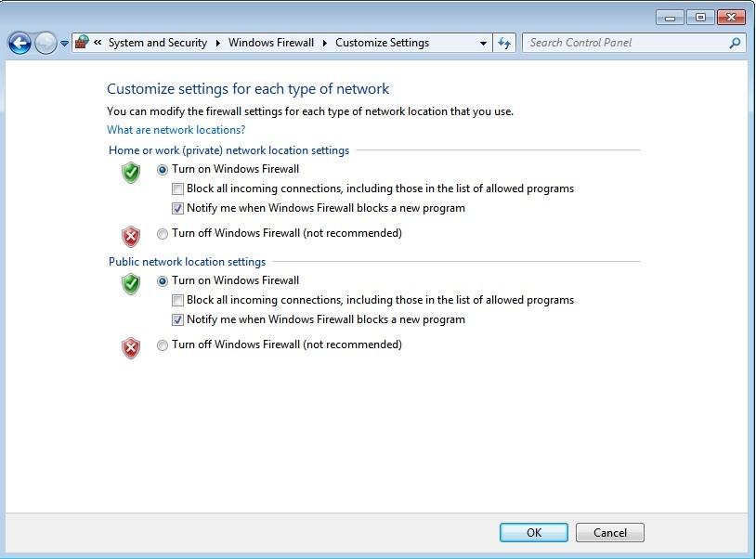This screenshot has width=756, height=559.
Task: Click the Home or work (private) network heading
Action: point(228,150)
